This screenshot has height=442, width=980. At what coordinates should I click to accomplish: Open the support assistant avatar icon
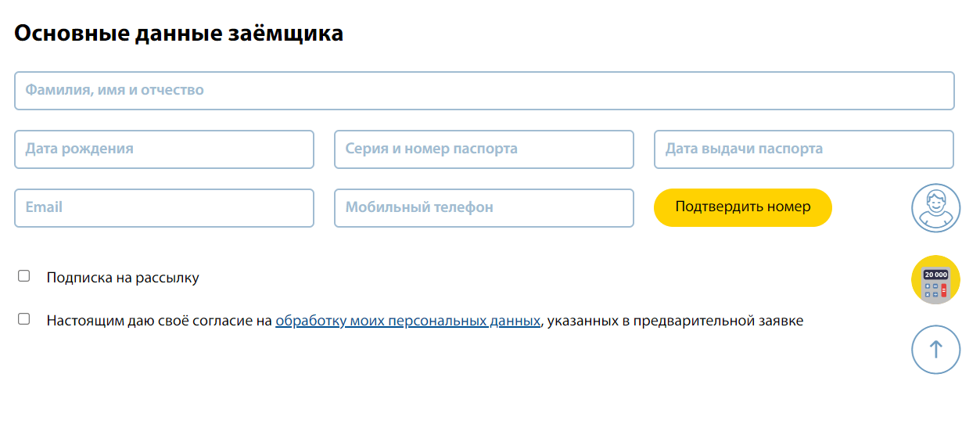click(x=935, y=208)
